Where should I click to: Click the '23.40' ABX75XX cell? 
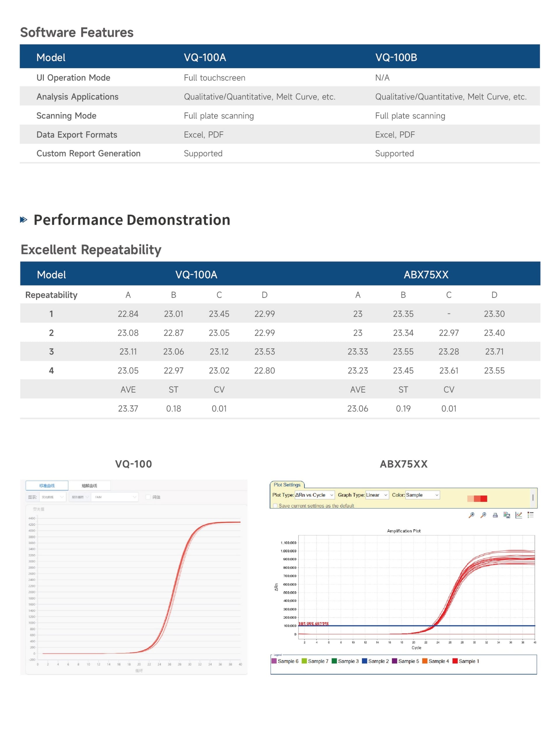494,333
